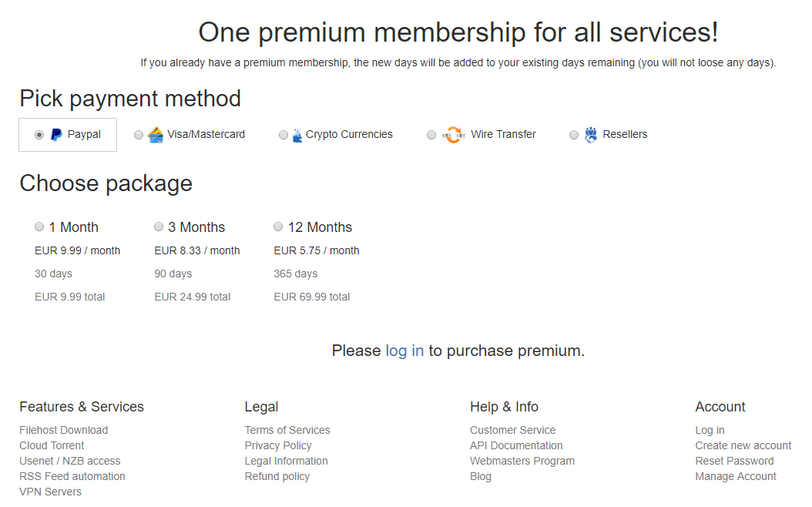Select the Paypal radio button
The height and width of the screenshot is (507, 812).
39,135
